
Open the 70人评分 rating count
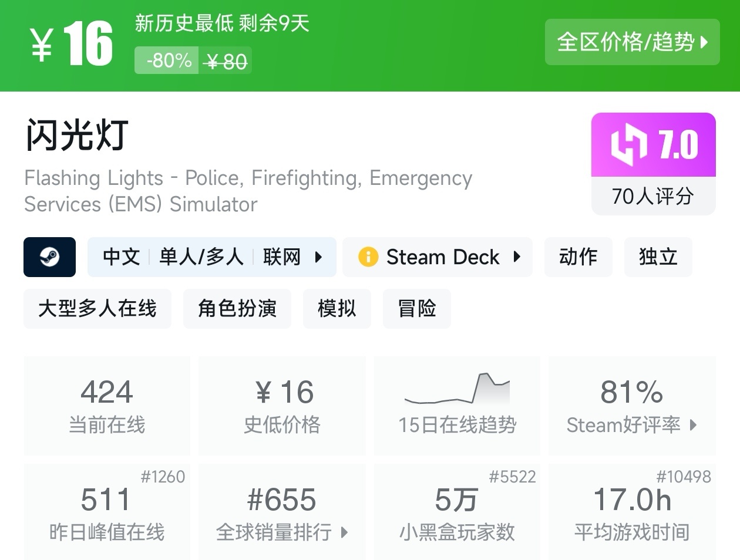click(652, 196)
